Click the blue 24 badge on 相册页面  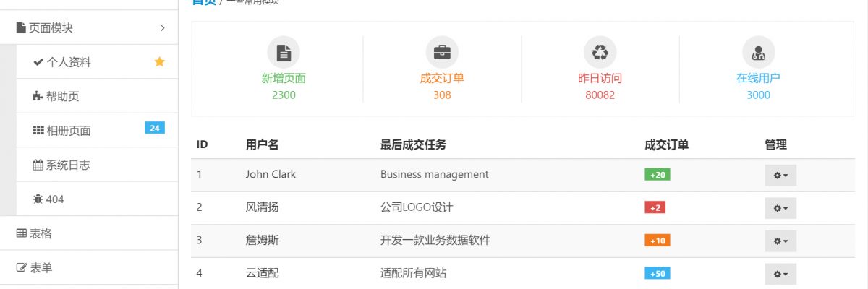[x=154, y=128]
